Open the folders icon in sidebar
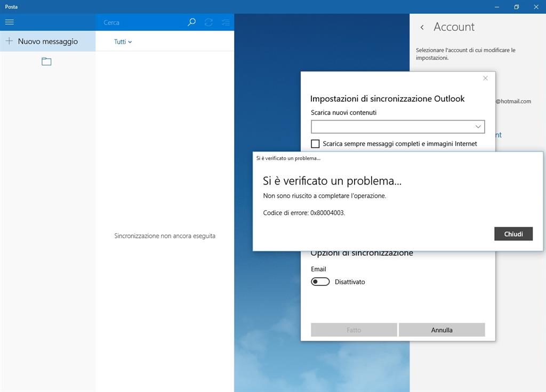 [x=46, y=62]
